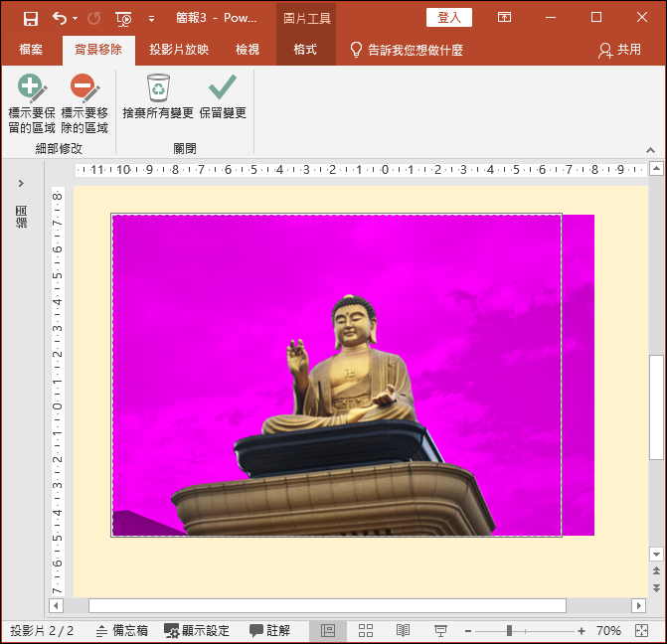Fit slide to current window icon
The height and width of the screenshot is (644, 667).
point(641,630)
